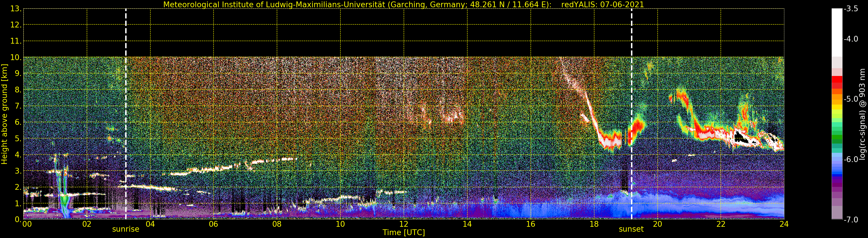Click the white top section of the colorbar
The height and width of the screenshot is (238, 868).
(x=837, y=32)
